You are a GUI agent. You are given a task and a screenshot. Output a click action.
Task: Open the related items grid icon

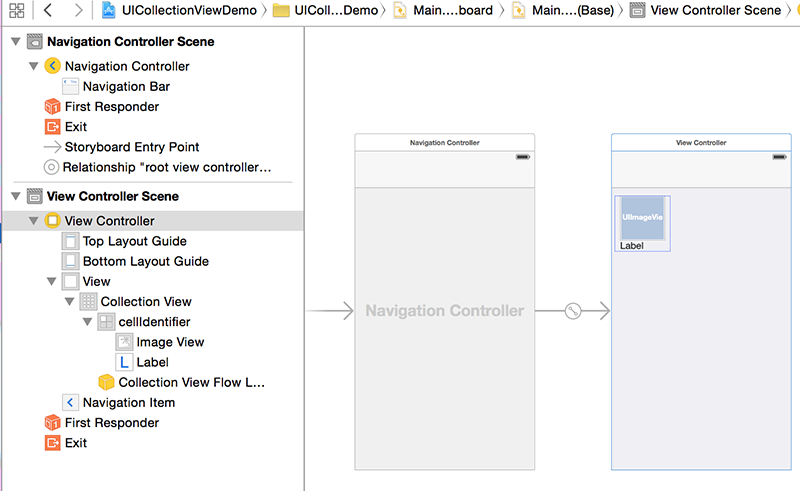(x=16, y=10)
